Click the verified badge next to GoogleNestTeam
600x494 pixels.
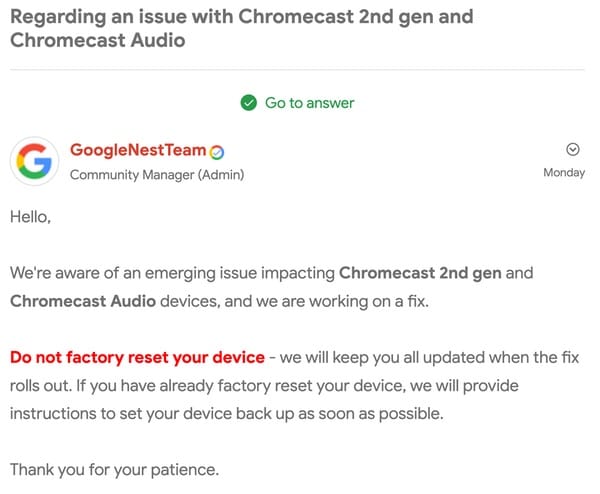(x=217, y=152)
